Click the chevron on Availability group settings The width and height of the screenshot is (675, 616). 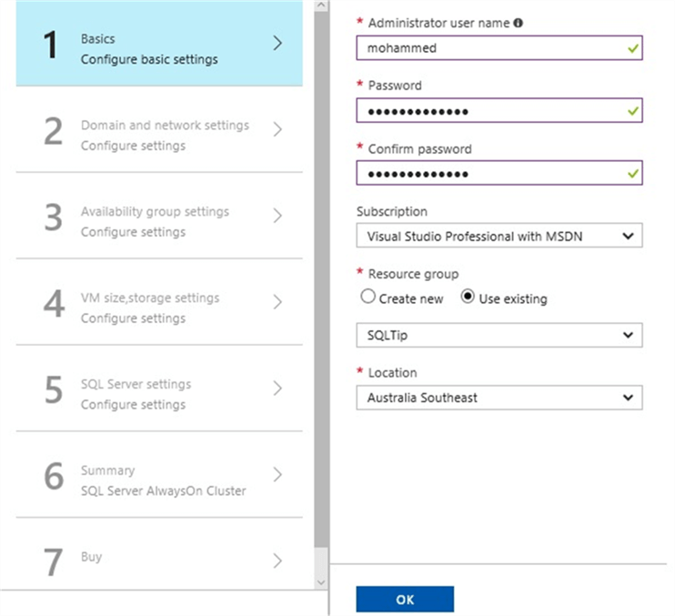(x=277, y=216)
